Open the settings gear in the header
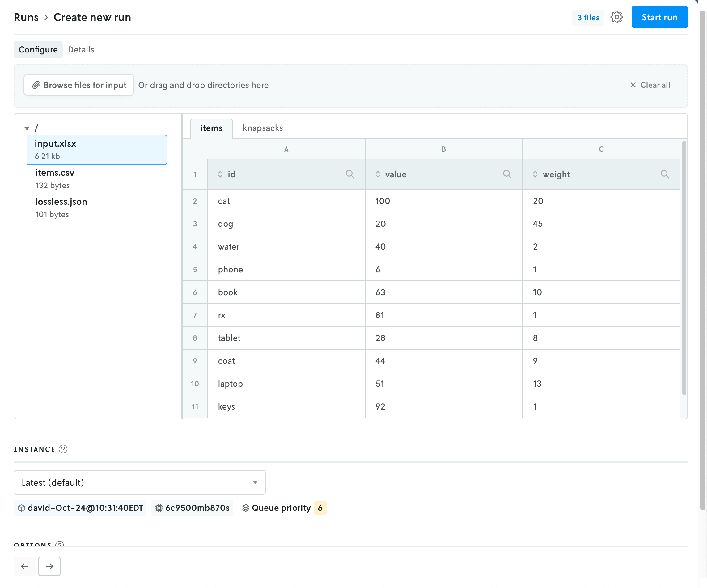 click(617, 17)
